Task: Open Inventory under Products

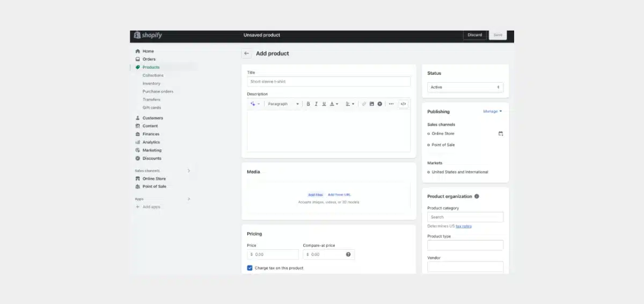Action: coord(151,83)
